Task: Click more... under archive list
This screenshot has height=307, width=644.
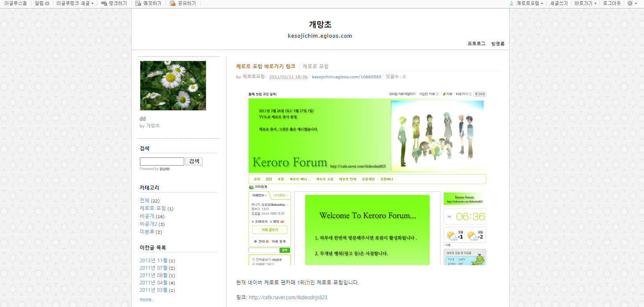Action: click(x=147, y=300)
